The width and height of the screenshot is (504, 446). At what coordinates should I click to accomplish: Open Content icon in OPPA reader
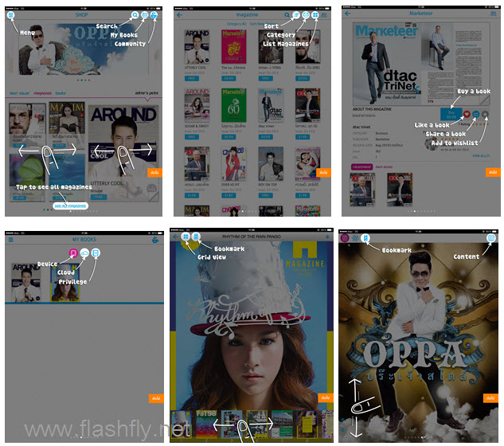pyautogui.click(x=491, y=237)
